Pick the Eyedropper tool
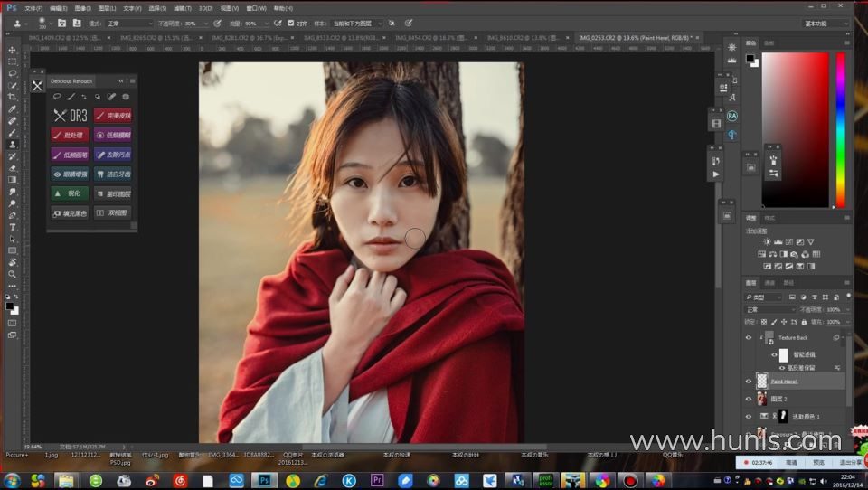This screenshot has height=490, width=868. [12, 108]
